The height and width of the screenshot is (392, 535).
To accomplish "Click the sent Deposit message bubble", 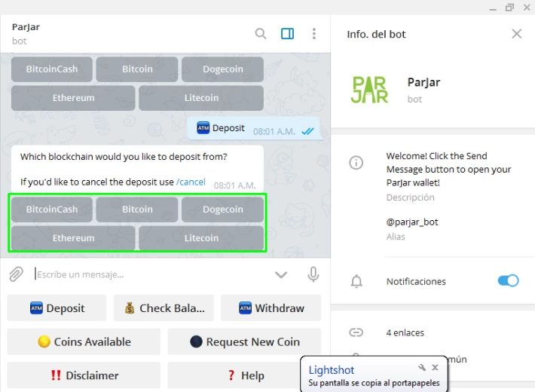I will click(253, 128).
